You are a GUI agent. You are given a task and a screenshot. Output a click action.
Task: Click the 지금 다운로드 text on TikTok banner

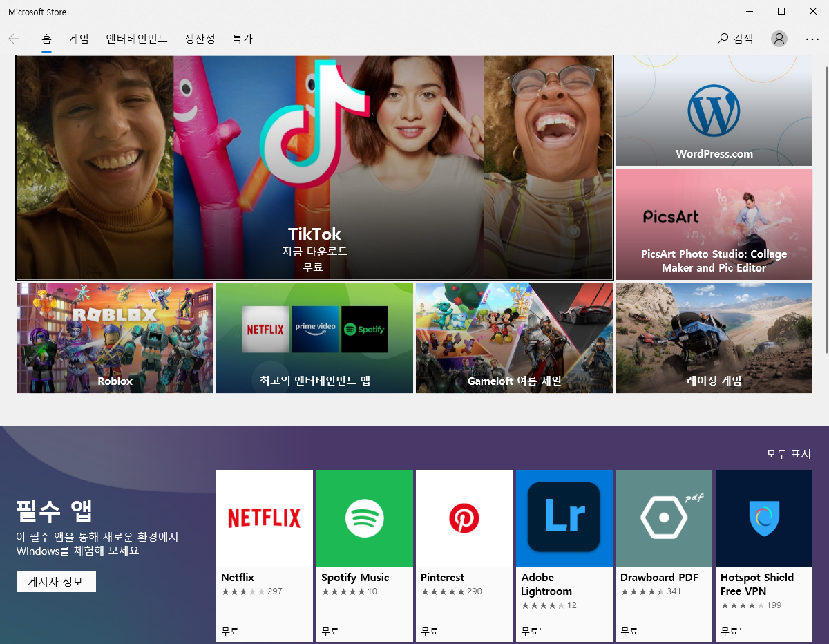[314, 252]
